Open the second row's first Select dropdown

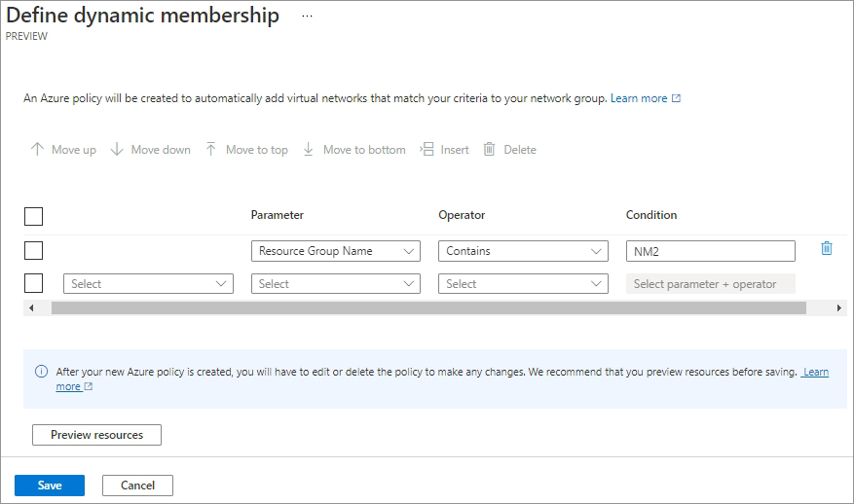tap(148, 284)
